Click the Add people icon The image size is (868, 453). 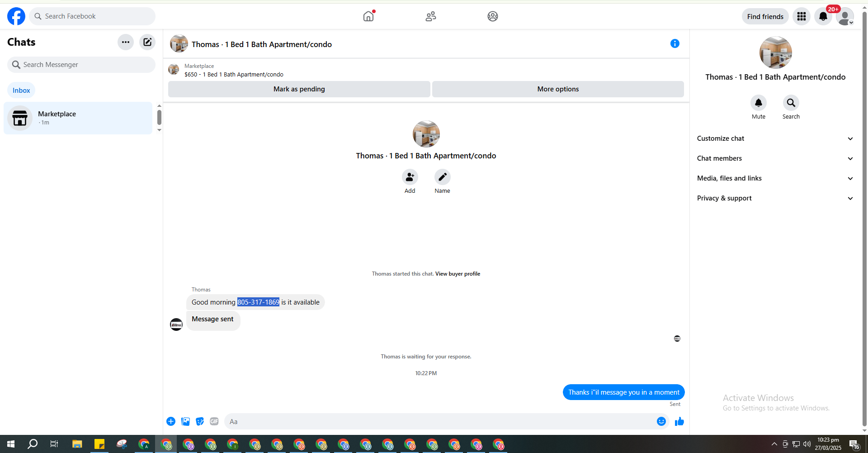[x=410, y=177]
